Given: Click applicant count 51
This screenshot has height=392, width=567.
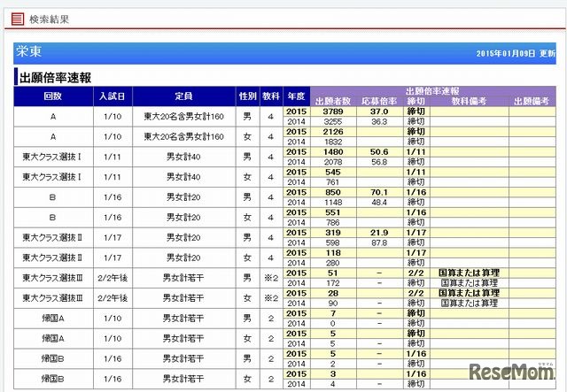Looking at the screenshot, I should [333, 273].
